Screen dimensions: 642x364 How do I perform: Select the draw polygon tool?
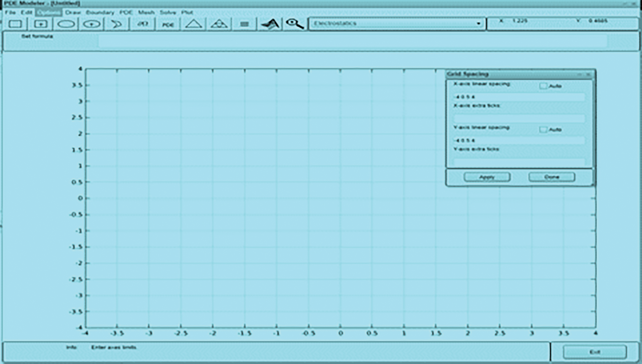(x=117, y=24)
